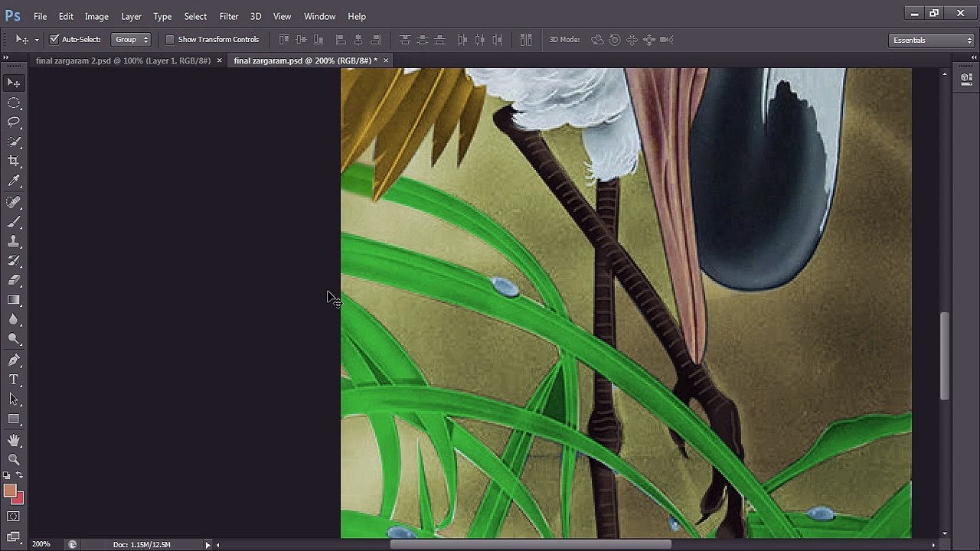Select the Lasso tool
The width and height of the screenshot is (980, 551).
(x=14, y=122)
